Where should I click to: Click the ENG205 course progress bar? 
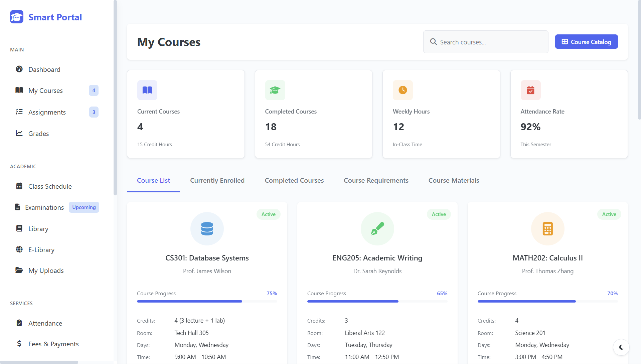click(377, 301)
